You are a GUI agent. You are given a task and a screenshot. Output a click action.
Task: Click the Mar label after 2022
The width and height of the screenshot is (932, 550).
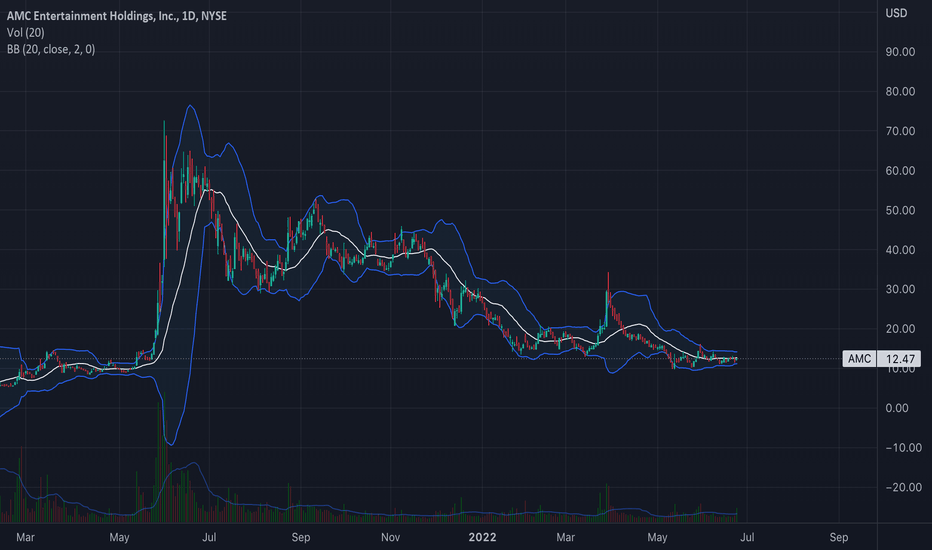(565, 538)
